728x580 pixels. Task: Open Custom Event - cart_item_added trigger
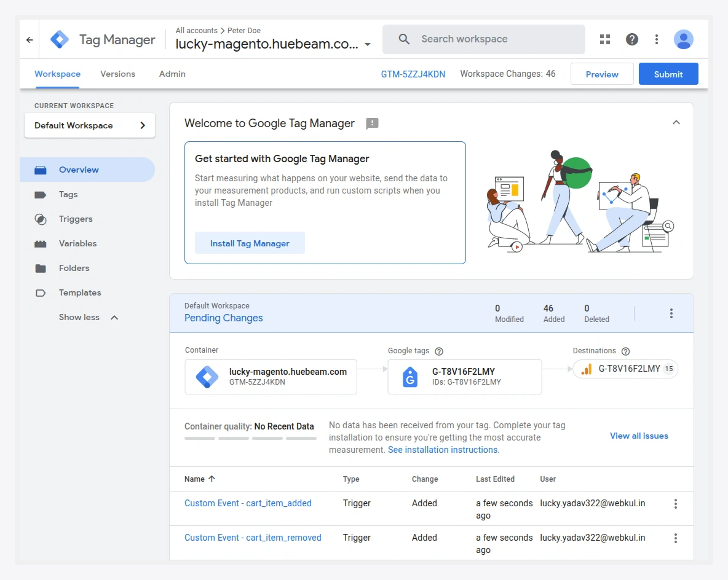(x=248, y=503)
